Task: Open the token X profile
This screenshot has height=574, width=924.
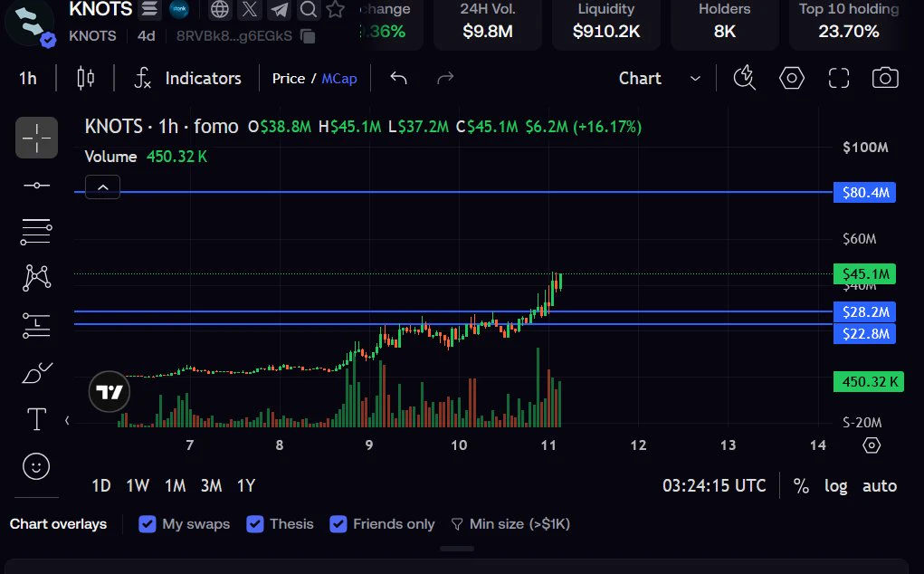Action: pos(250,9)
